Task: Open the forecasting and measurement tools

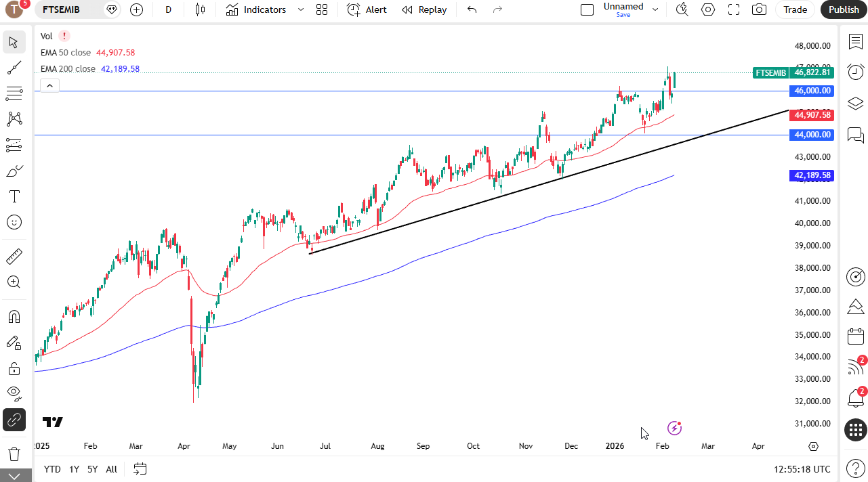Action: (x=14, y=145)
